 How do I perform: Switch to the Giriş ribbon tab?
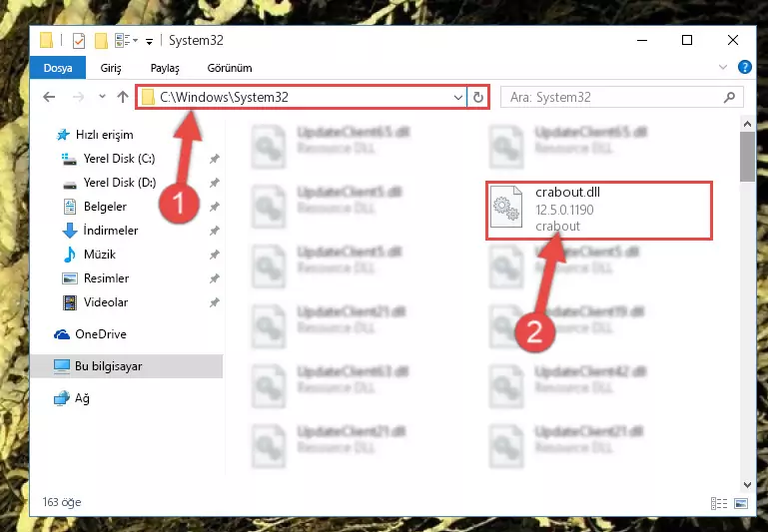111,68
